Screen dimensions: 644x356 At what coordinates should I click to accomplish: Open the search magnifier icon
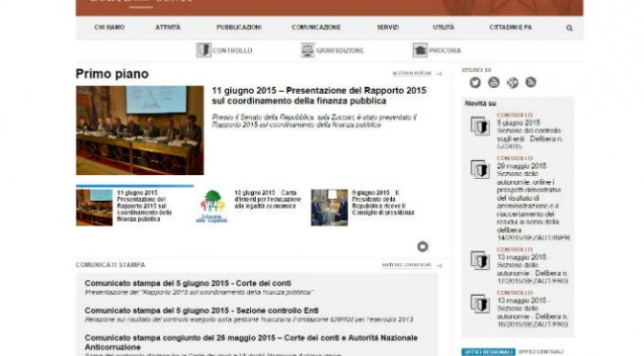pos(569,28)
